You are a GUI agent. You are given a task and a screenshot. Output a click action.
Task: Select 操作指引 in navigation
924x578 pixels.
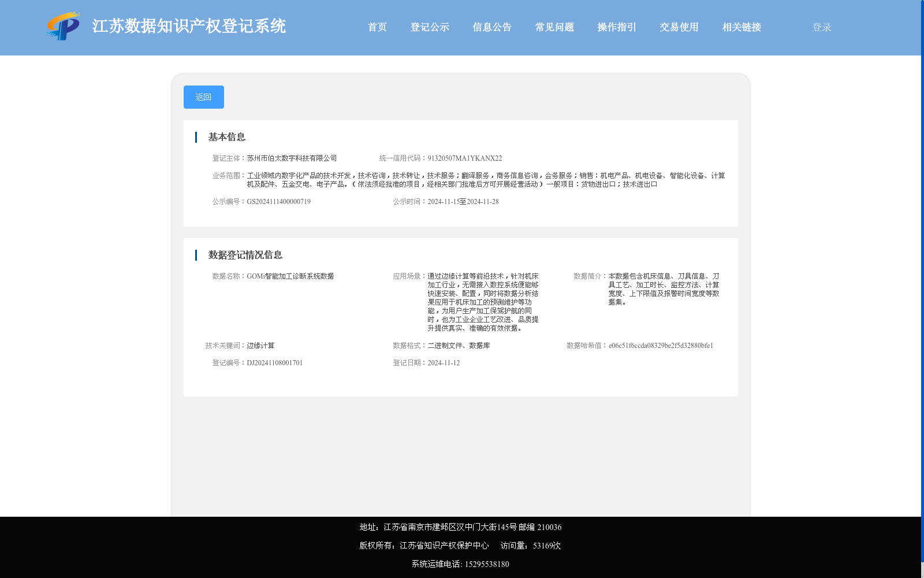[x=617, y=27]
